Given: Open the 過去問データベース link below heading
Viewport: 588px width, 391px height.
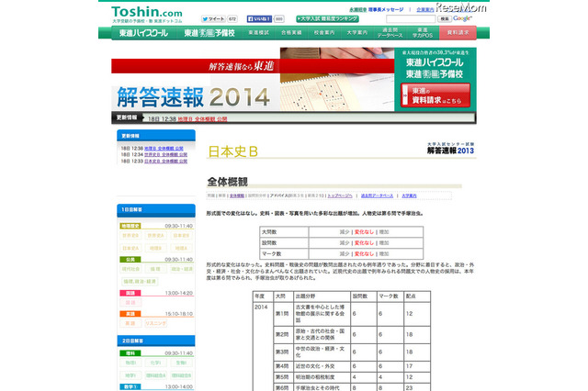Looking at the screenshot, I should (x=377, y=195).
